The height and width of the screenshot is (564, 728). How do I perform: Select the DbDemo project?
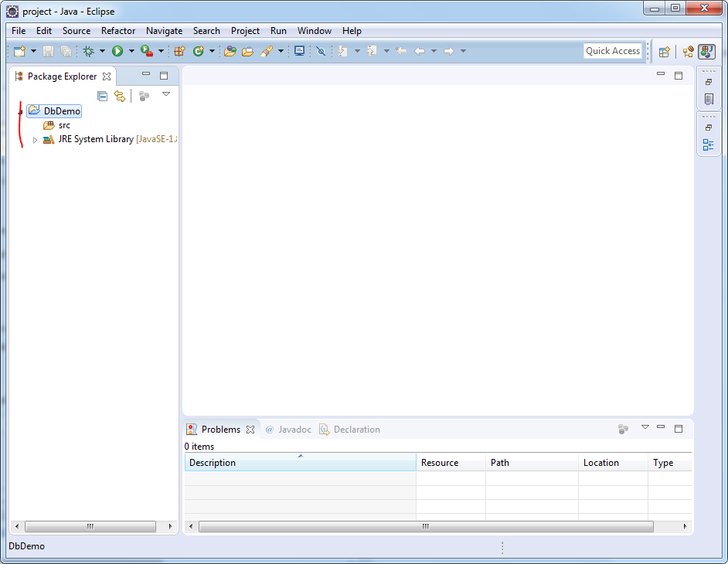coord(54,111)
